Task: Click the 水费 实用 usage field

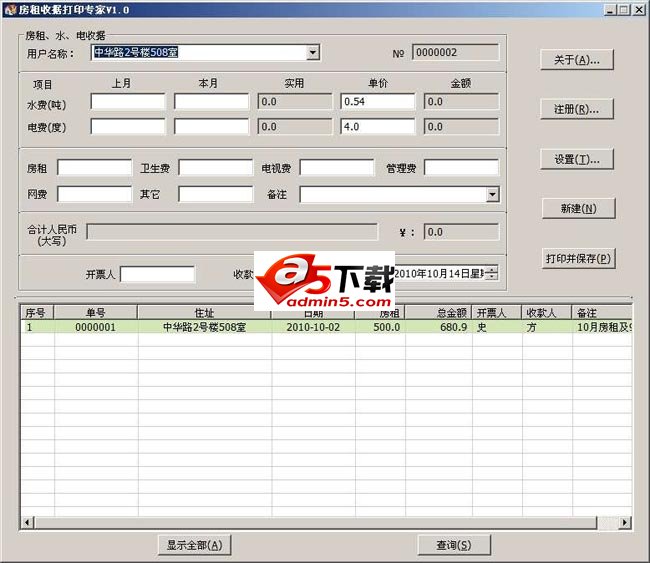Action: 295,102
